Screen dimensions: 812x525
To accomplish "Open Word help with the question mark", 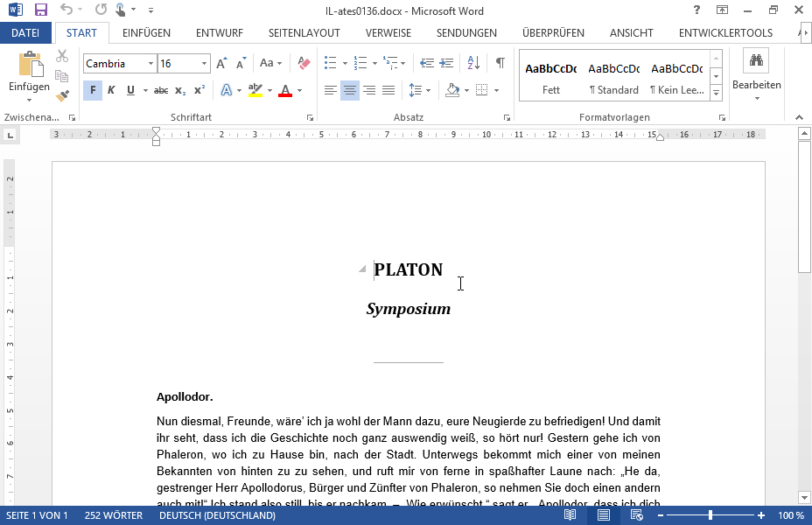I will 696,10.
